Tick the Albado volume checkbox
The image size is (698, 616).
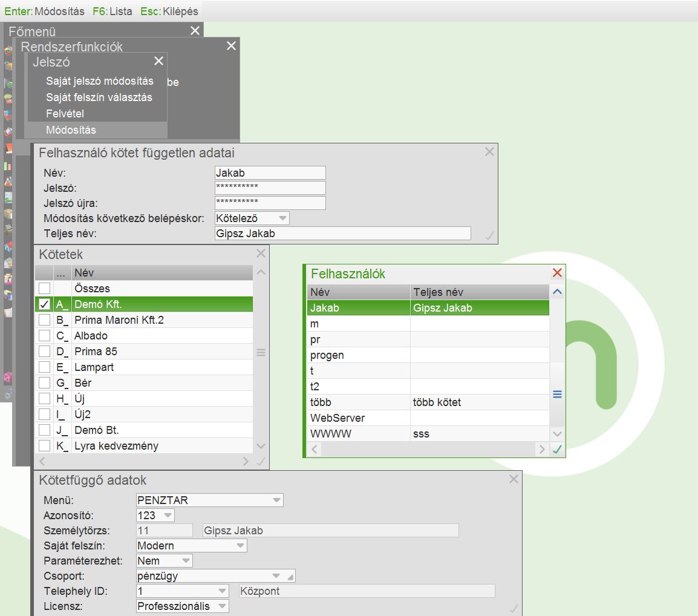pyautogui.click(x=44, y=336)
